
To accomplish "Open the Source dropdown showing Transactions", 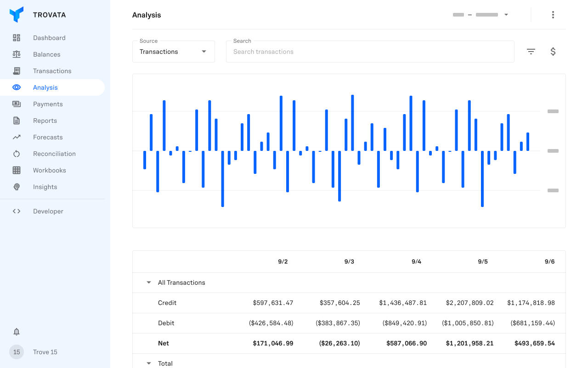I will point(173,52).
